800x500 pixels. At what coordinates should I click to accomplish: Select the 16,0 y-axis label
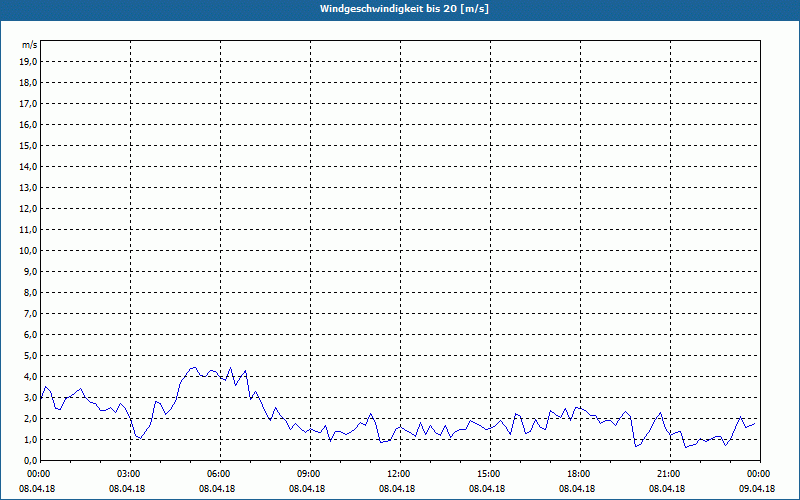28,124
